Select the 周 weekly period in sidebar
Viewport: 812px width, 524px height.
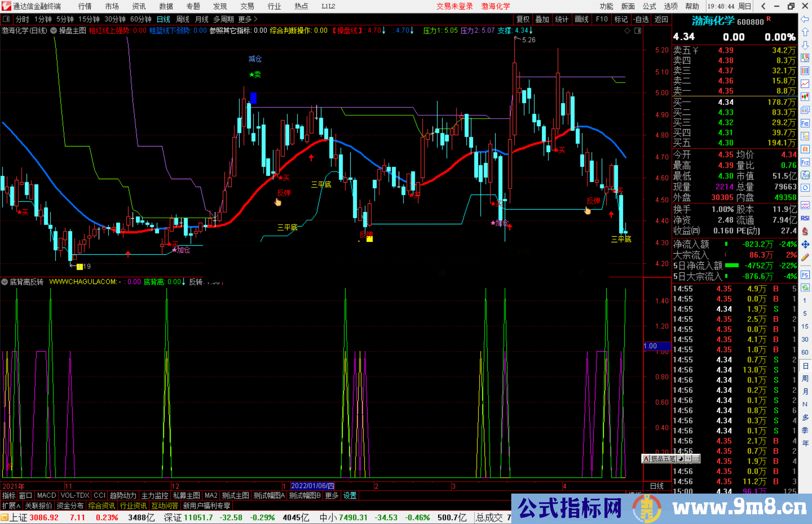click(x=805, y=378)
